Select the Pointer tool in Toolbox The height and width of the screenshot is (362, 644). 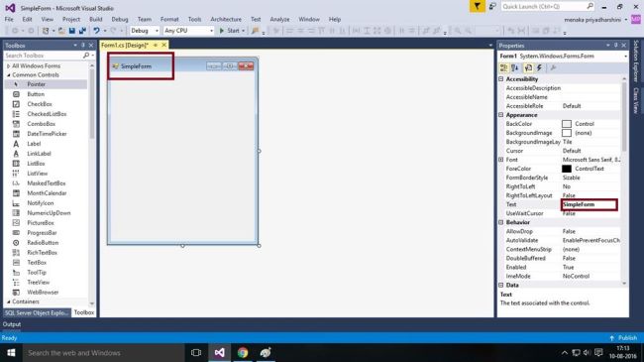coord(36,84)
